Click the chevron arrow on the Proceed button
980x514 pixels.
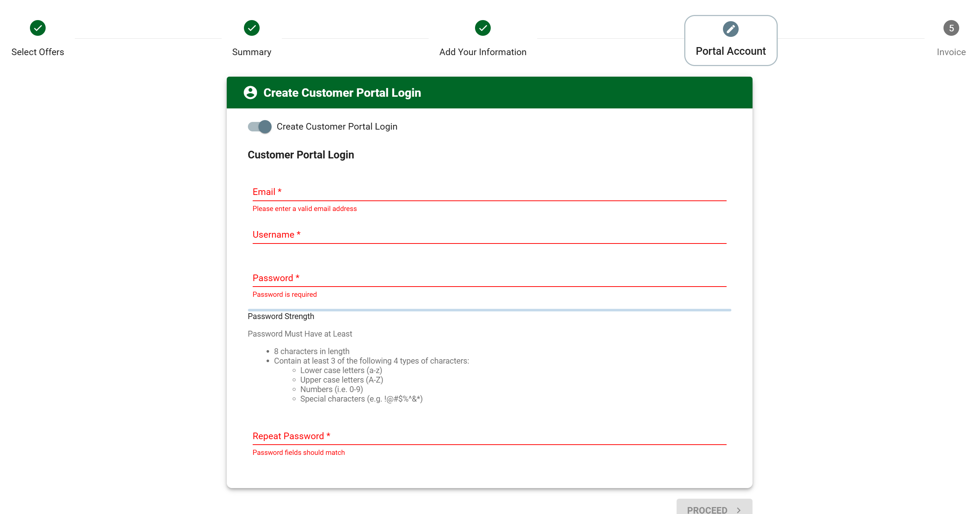pyautogui.click(x=738, y=510)
